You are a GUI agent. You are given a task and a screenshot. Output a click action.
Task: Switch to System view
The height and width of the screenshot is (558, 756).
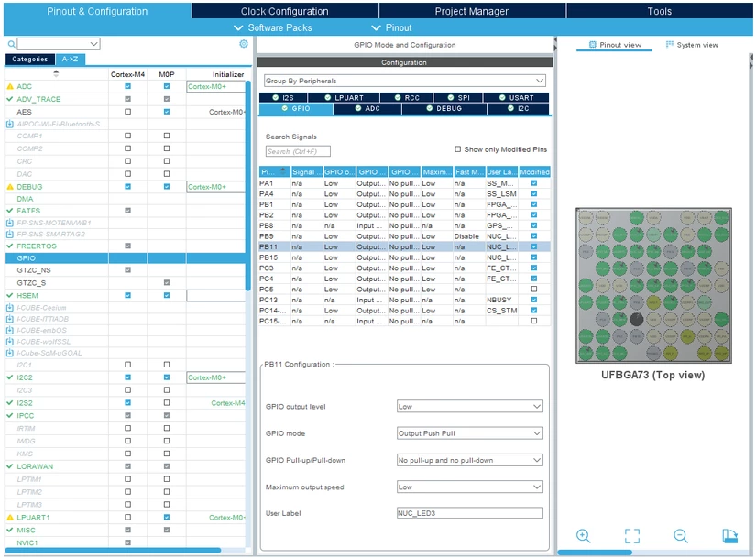(x=692, y=44)
